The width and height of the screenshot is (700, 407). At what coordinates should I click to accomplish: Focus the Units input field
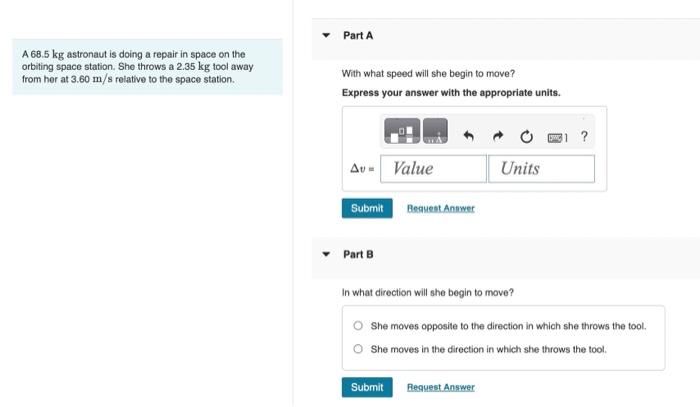tap(542, 169)
